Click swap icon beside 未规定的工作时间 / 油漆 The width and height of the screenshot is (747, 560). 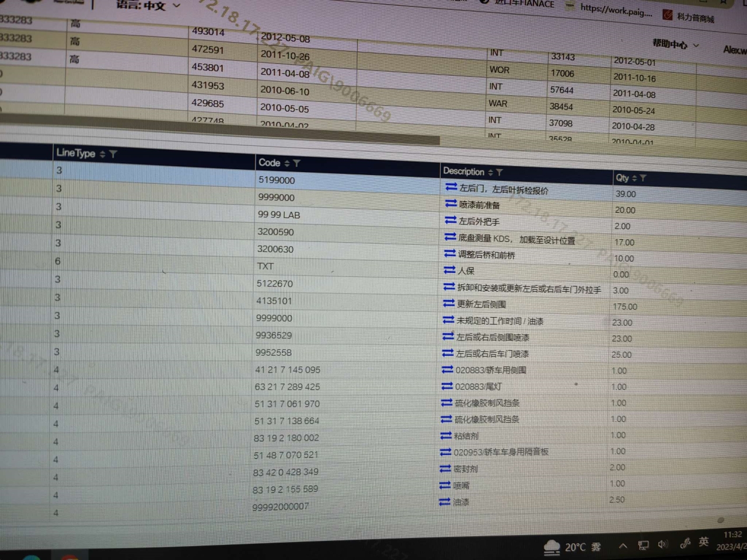point(448,320)
